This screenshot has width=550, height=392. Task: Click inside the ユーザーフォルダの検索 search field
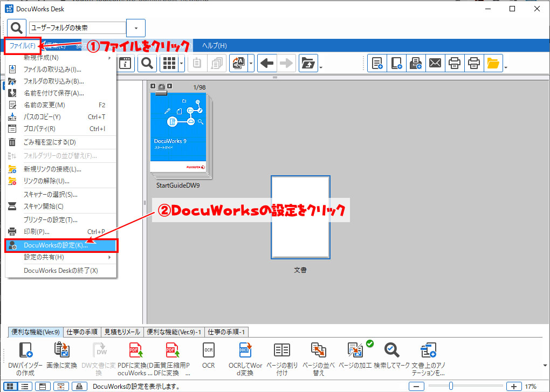[78, 27]
